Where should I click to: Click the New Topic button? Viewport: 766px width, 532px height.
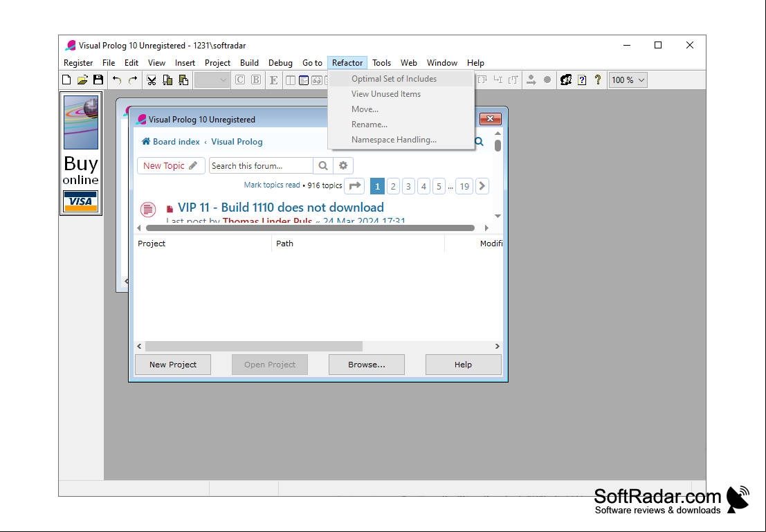(x=170, y=165)
